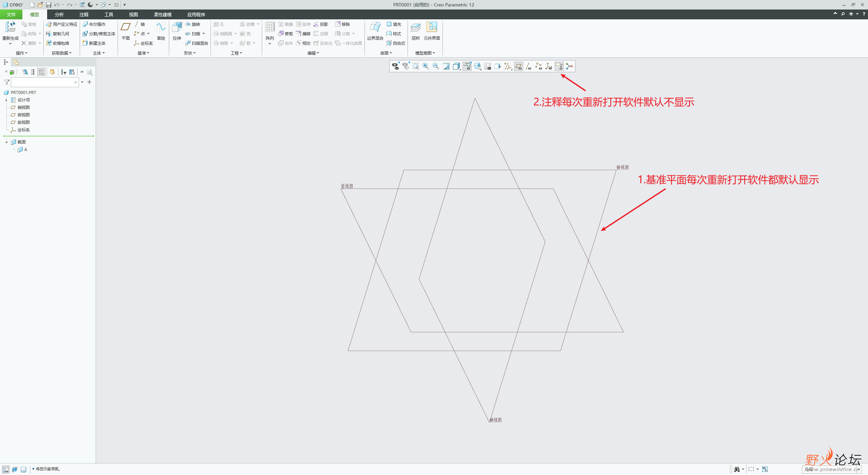The width and height of the screenshot is (868, 475).
Task: Click 复制几何 (Copy Geometry) button
Action: pos(58,34)
